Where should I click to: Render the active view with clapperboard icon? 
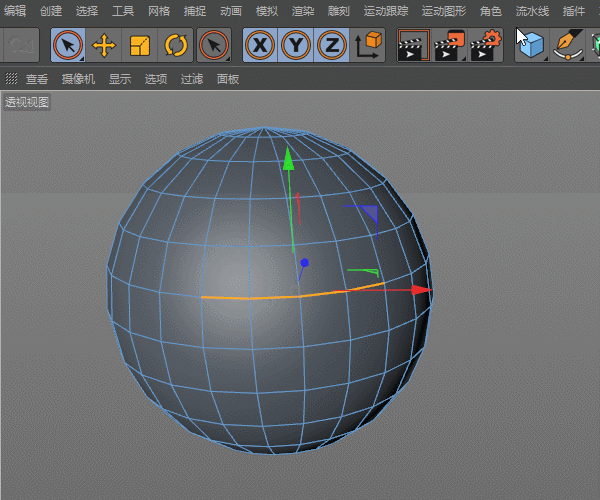[413, 45]
